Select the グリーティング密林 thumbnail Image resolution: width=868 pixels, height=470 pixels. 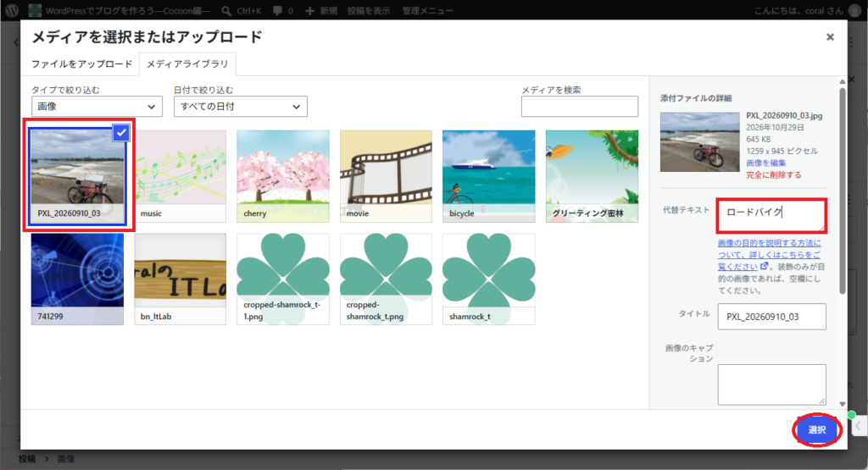(x=592, y=176)
